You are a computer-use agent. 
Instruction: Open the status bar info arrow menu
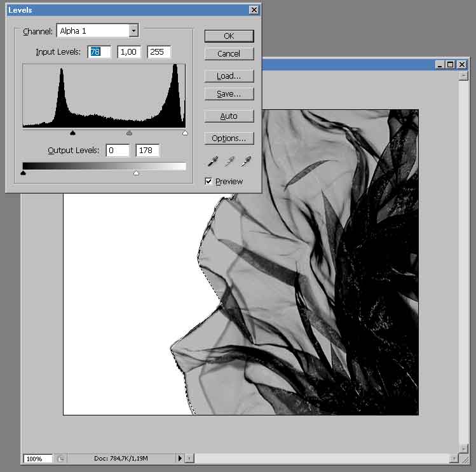pos(180,458)
